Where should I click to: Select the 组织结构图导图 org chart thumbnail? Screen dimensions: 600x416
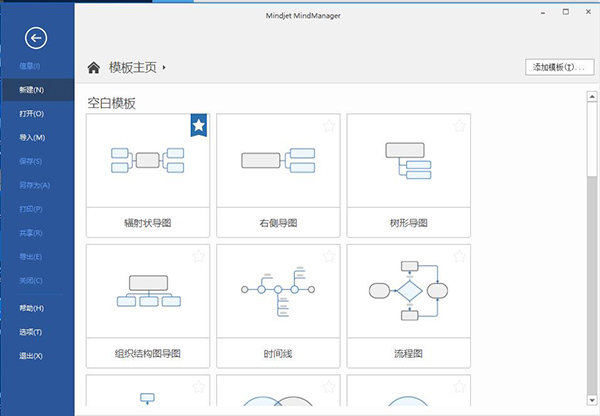click(x=148, y=291)
